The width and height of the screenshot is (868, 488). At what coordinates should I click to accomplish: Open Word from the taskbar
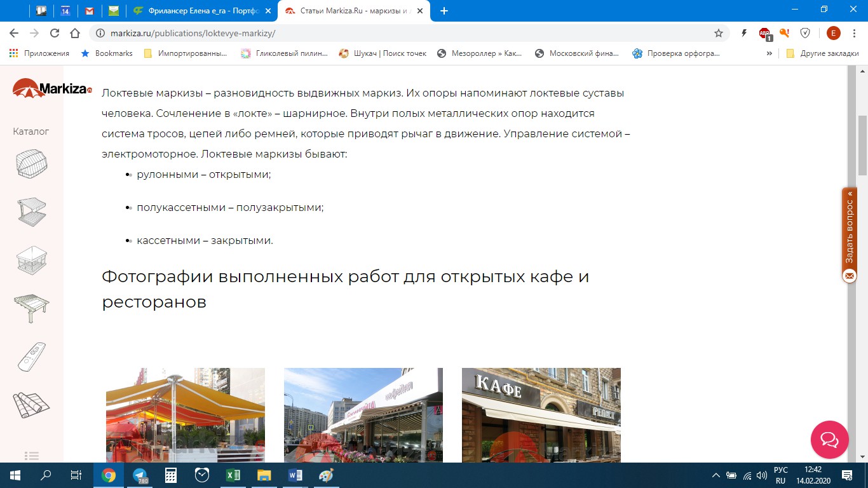295,475
